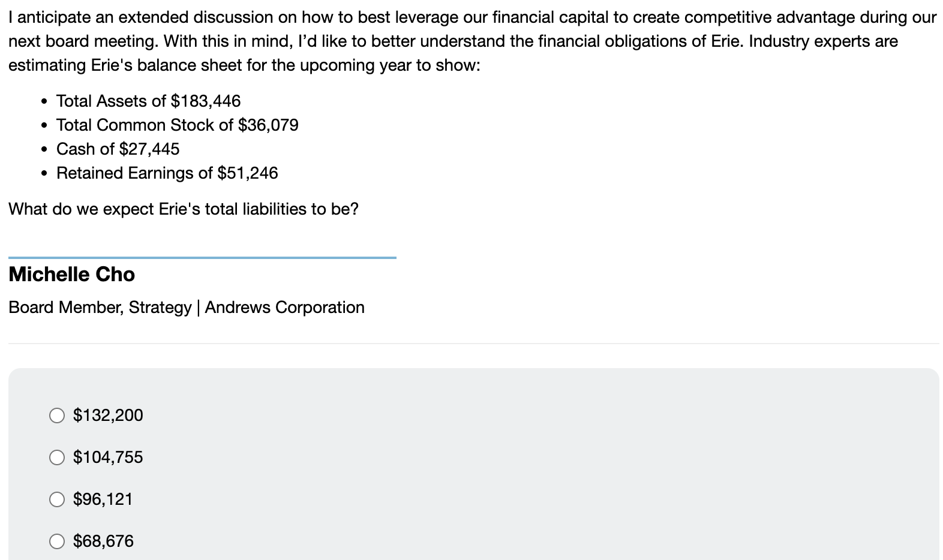This screenshot has height=560, width=943.
Task: Click the "Retained Earnings of $51,246" bullet
Action: point(167,173)
